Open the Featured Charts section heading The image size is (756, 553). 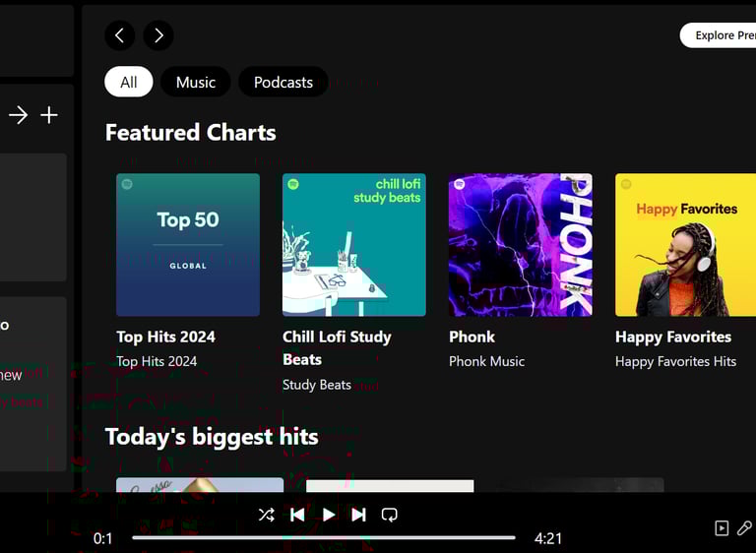(190, 133)
